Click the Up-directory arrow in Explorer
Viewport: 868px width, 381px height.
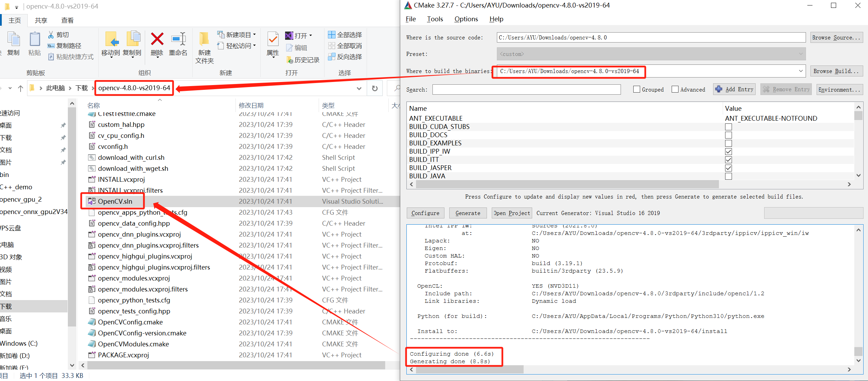[21, 88]
